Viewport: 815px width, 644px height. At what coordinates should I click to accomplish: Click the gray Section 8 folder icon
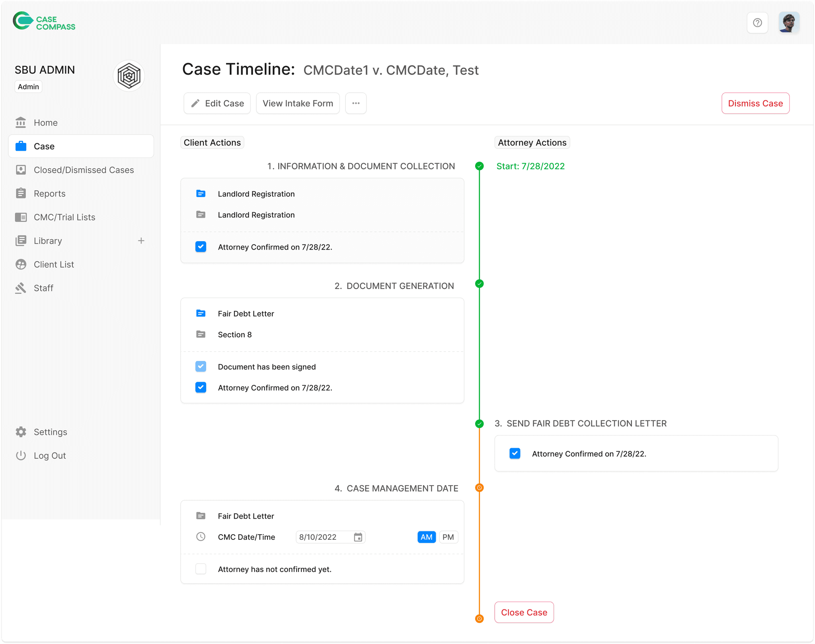click(x=201, y=335)
